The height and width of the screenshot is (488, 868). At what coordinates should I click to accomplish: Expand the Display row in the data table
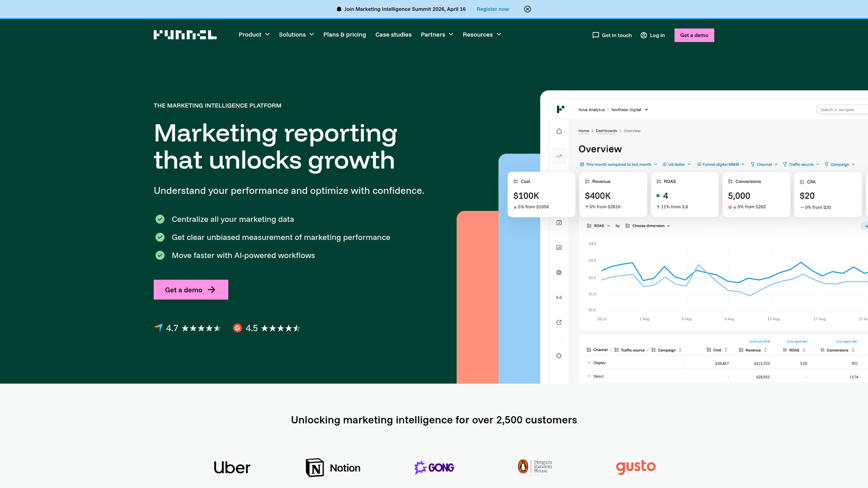coord(589,363)
